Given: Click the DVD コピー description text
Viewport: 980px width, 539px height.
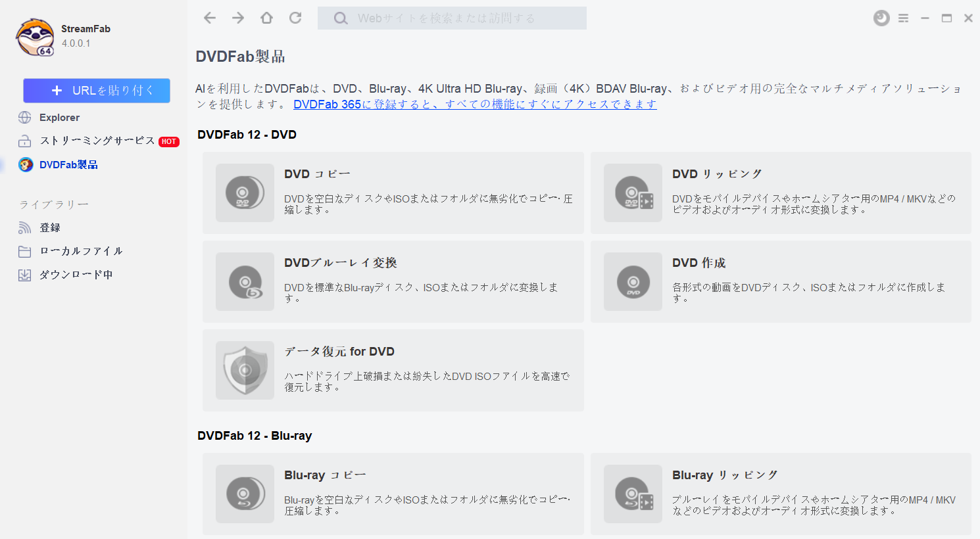Looking at the screenshot, I should click(x=428, y=204).
